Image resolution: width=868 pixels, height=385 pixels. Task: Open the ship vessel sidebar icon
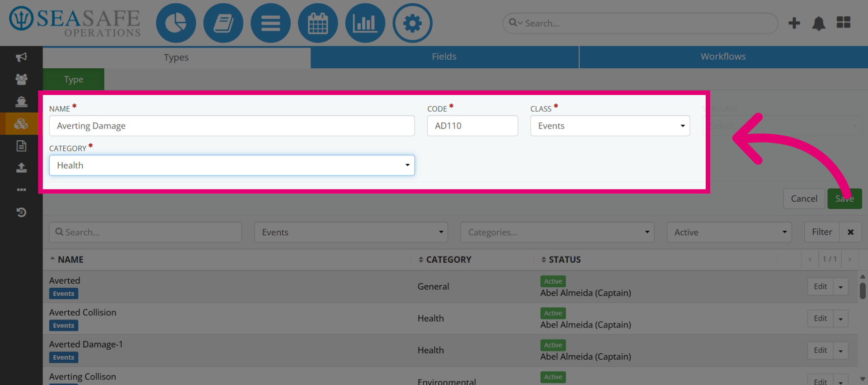(21, 101)
